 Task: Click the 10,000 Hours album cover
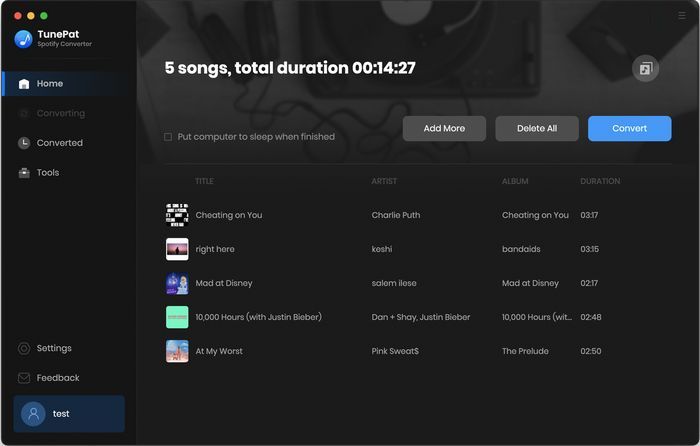click(x=177, y=317)
